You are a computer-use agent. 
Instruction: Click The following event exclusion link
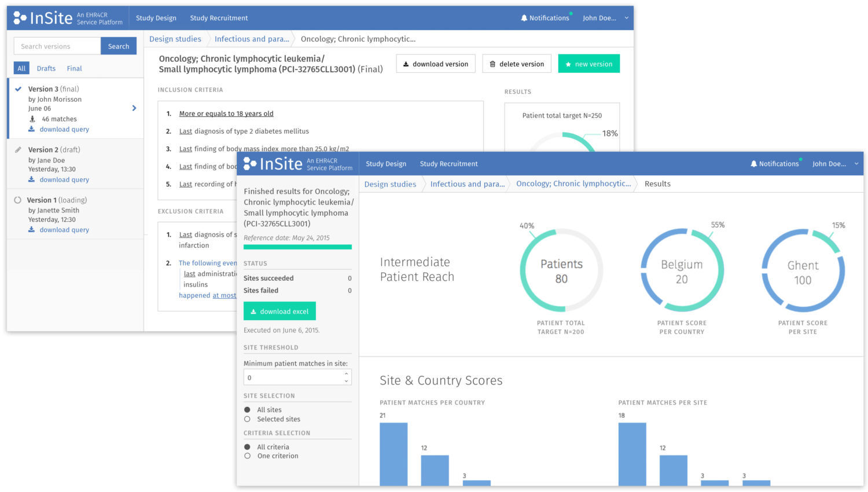click(x=208, y=263)
